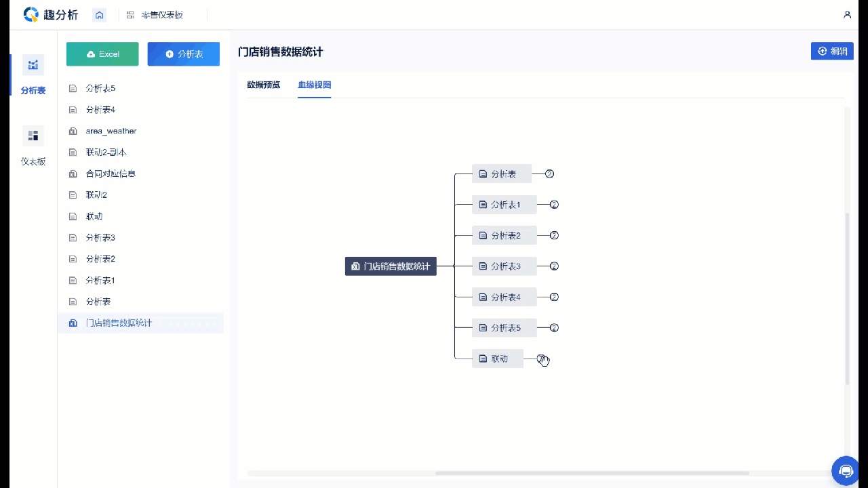Open the chat support bubble
The height and width of the screenshot is (488, 868).
[x=846, y=470]
